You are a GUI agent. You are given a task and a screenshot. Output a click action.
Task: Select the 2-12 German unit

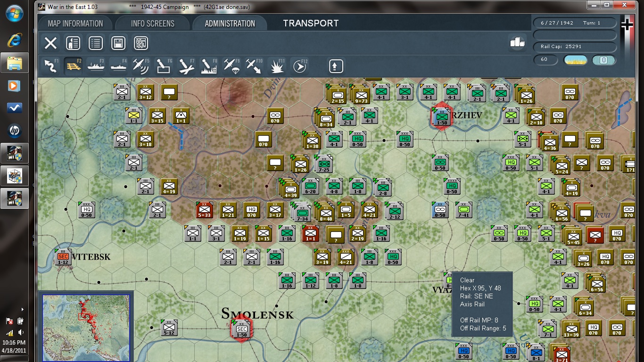pyautogui.click(x=394, y=211)
